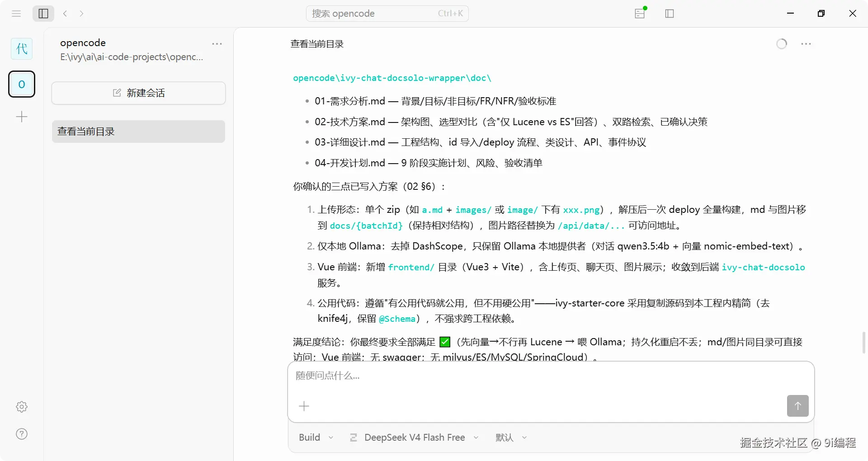
Task: Select the O project icon
Action: [x=22, y=84]
